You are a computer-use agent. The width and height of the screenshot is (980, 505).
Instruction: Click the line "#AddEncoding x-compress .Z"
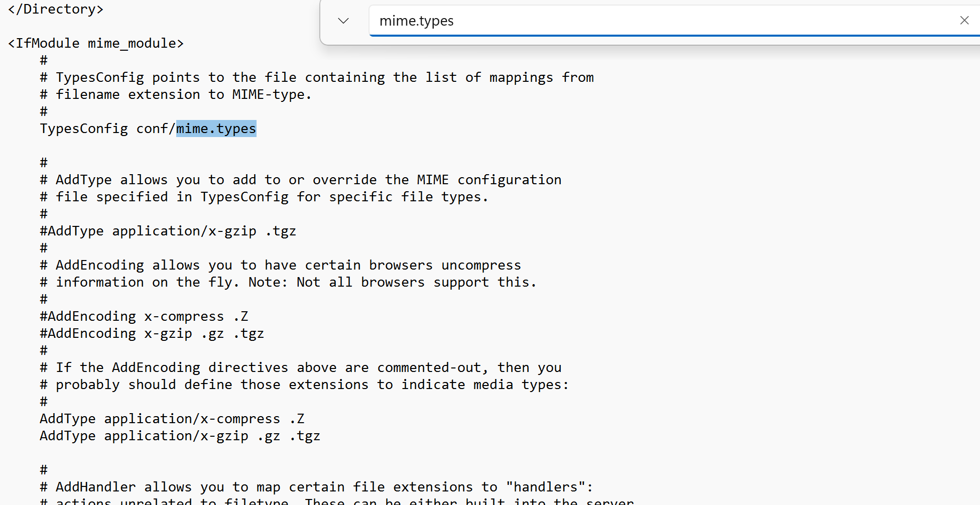[144, 316]
